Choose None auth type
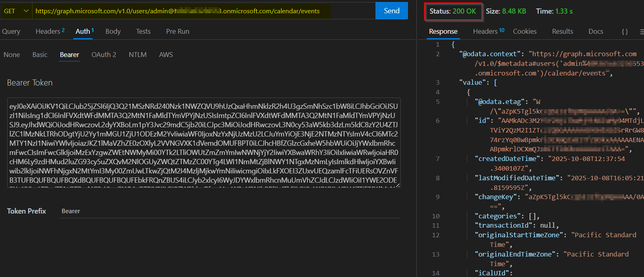Screen dimensions: 644x277 (x=12, y=55)
